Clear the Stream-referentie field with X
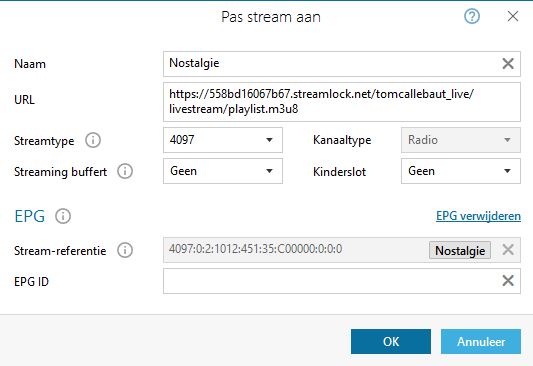The height and width of the screenshot is (366, 533). click(x=508, y=250)
